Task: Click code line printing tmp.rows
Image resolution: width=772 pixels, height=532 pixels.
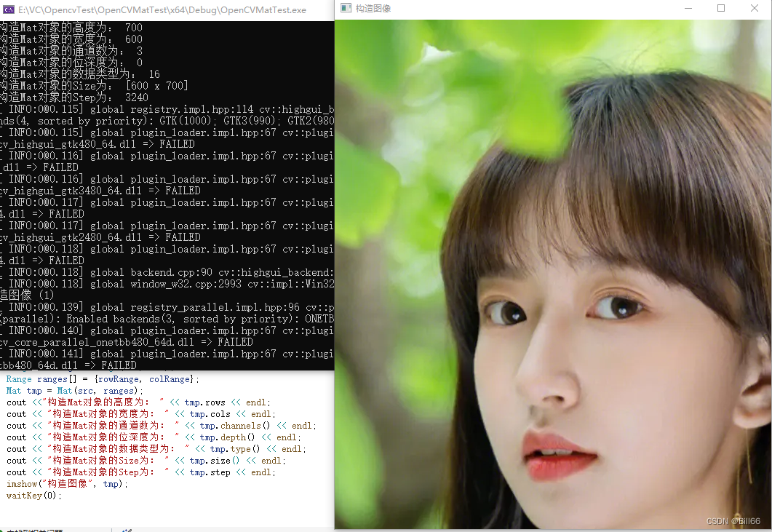Action: coord(138,402)
